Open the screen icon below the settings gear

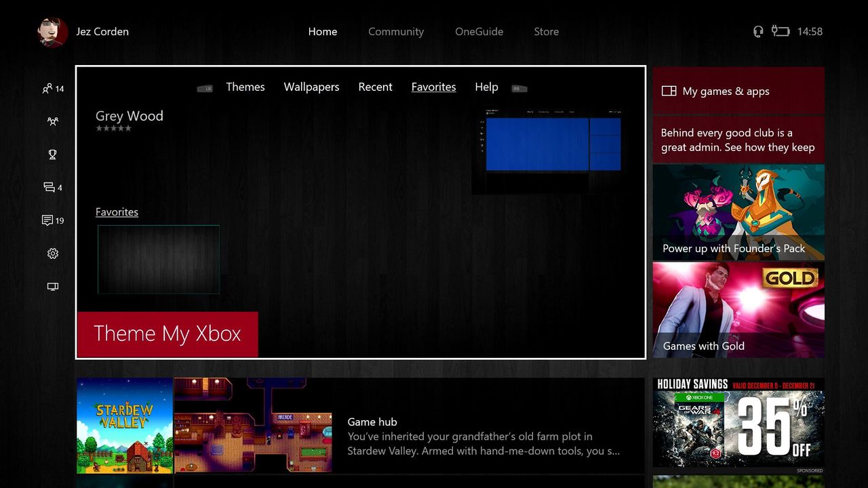pos(53,287)
